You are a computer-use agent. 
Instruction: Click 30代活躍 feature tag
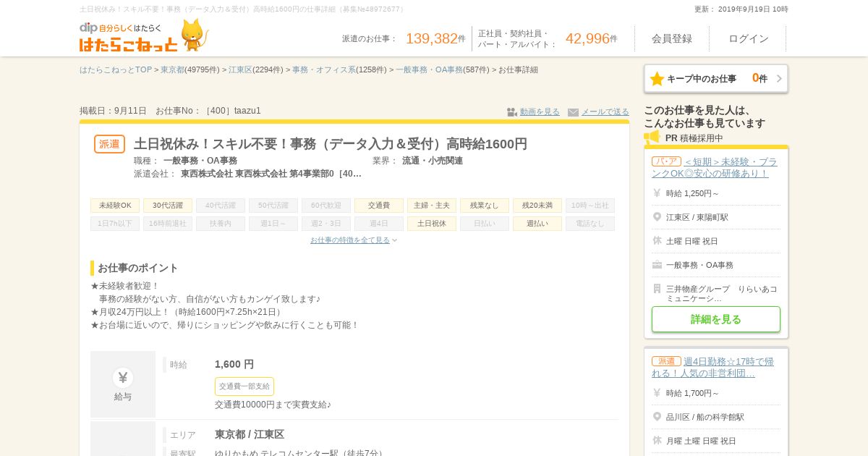pyautogui.click(x=168, y=206)
